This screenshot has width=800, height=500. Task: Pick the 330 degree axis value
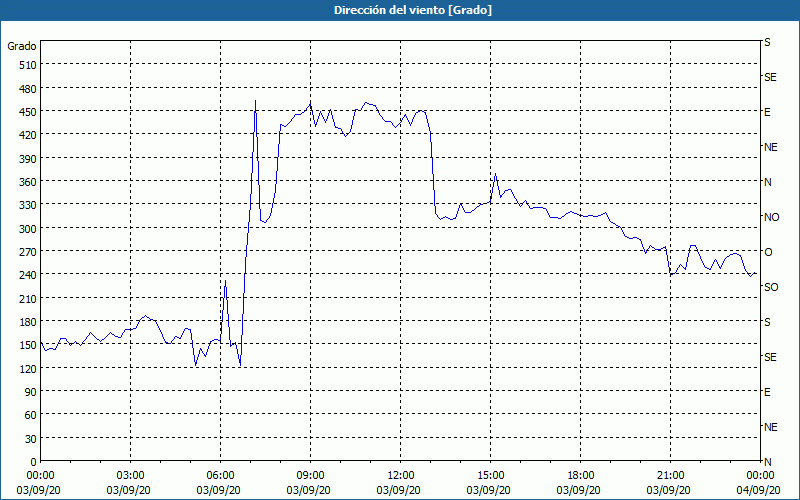pos(28,205)
